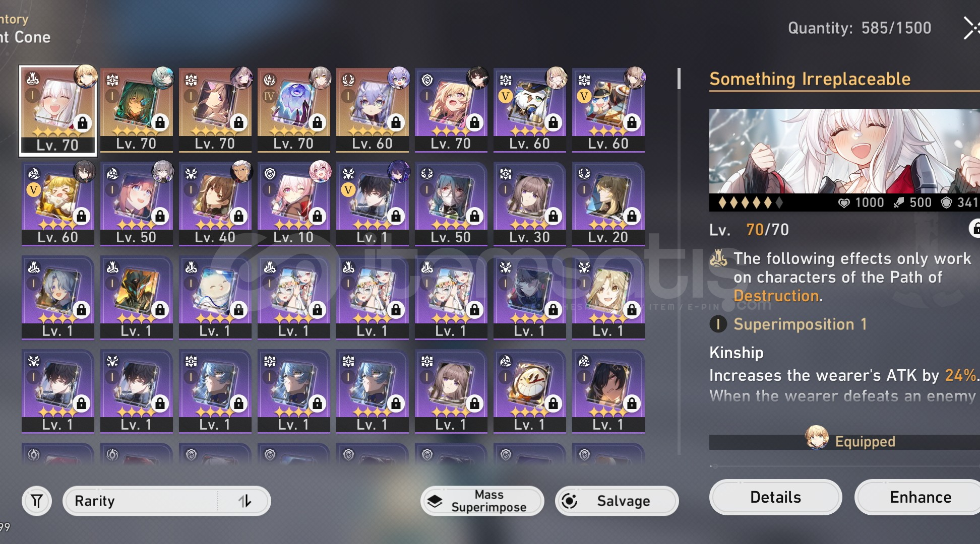Click the Mass Superimpose layers icon
Viewport: 980px width, 544px height.
point(435,501)
